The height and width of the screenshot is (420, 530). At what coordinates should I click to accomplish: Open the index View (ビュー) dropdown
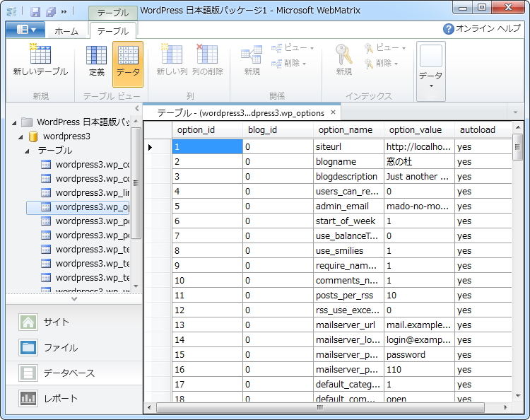tap(384, 48)
